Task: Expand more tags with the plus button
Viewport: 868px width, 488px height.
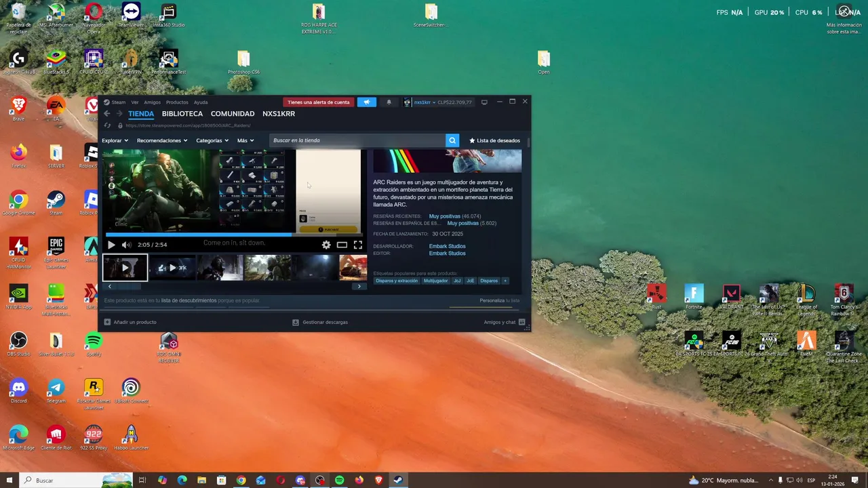Action: coord(505,281)
